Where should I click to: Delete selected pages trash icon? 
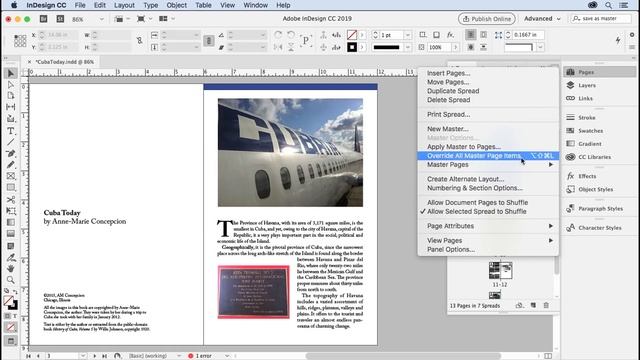pyautogui.click(x=546, y=305)
